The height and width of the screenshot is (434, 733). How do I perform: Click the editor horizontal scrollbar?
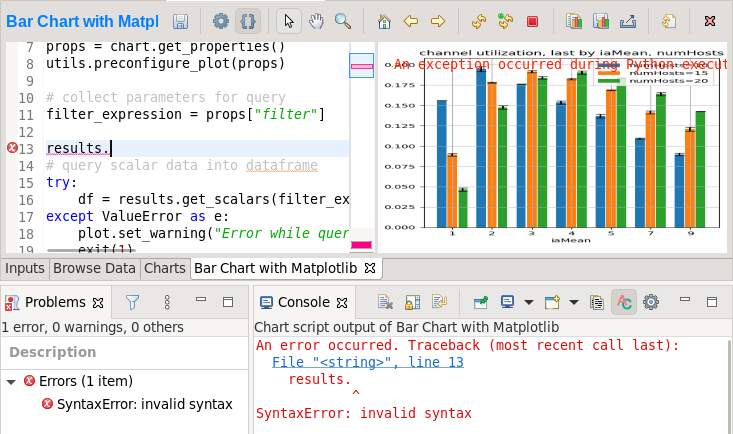(x=91, y=251)
